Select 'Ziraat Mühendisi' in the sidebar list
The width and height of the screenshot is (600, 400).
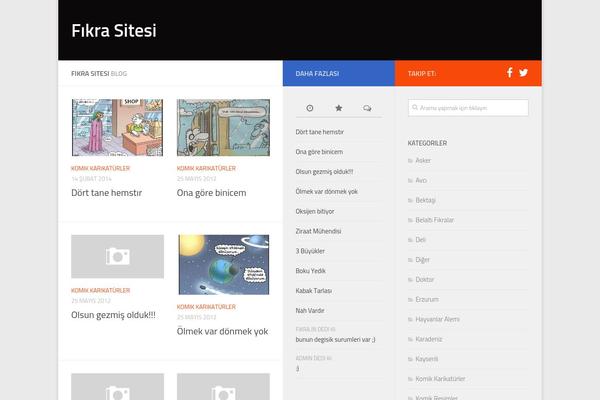coord(319,231)
